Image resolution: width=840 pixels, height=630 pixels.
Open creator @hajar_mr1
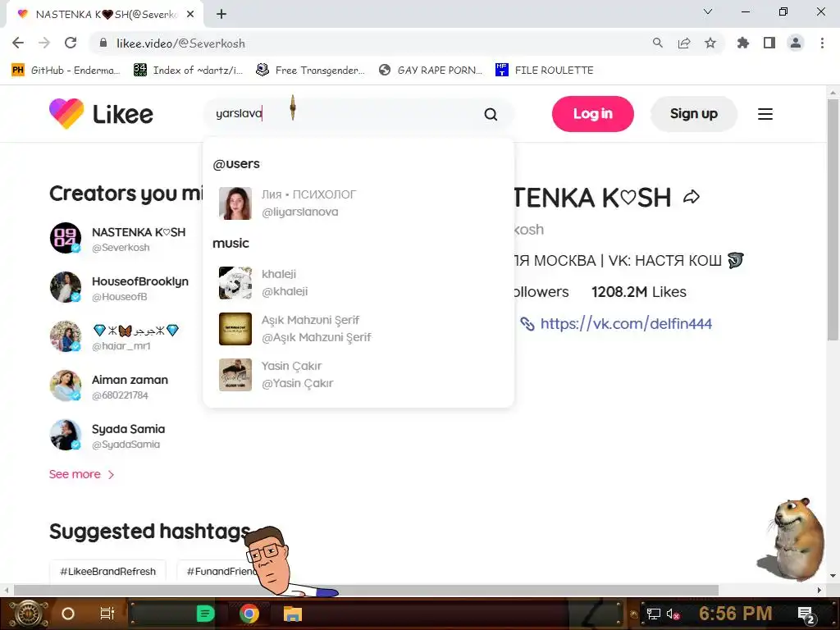coord(115,337)
